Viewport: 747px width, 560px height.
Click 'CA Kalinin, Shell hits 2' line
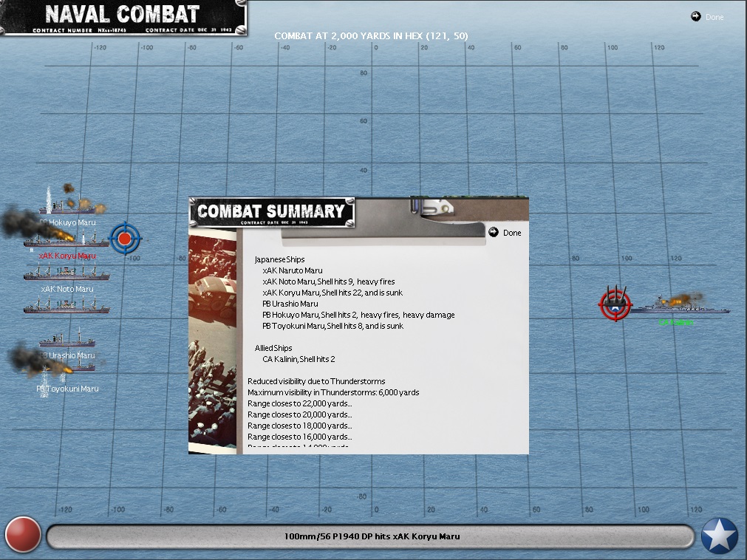click(299, 359)
